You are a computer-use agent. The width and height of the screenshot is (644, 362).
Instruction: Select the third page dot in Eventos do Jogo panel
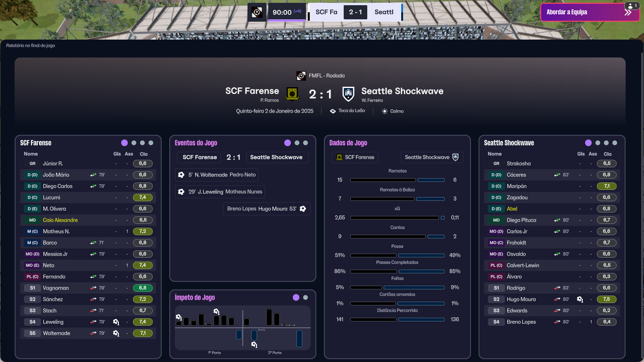[305, 143]
